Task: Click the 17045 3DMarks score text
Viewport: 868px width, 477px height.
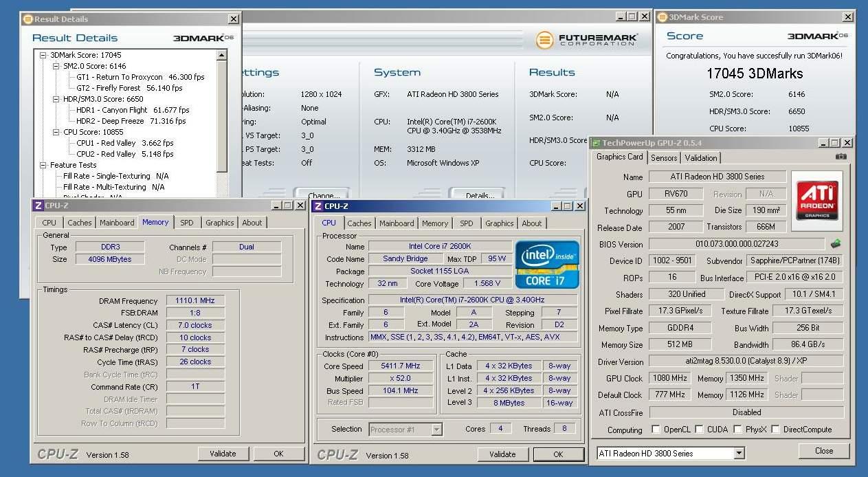Action: 755,74
